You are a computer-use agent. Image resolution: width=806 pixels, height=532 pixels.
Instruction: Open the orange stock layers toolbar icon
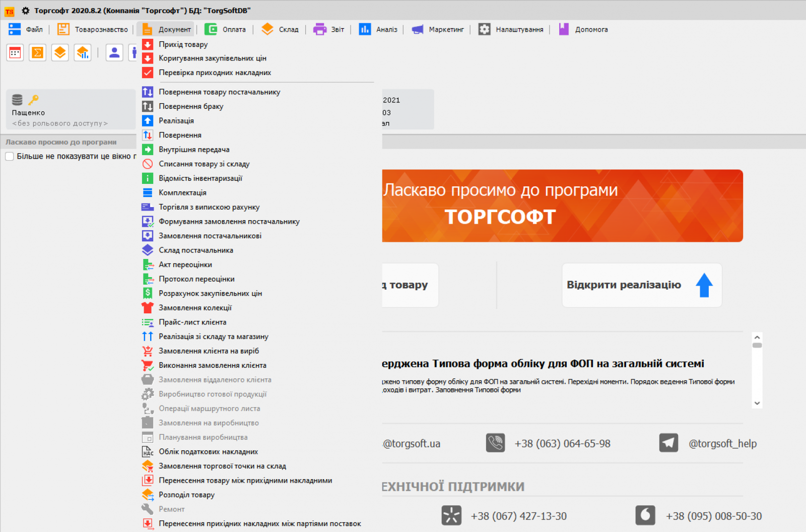coord(60,52)
